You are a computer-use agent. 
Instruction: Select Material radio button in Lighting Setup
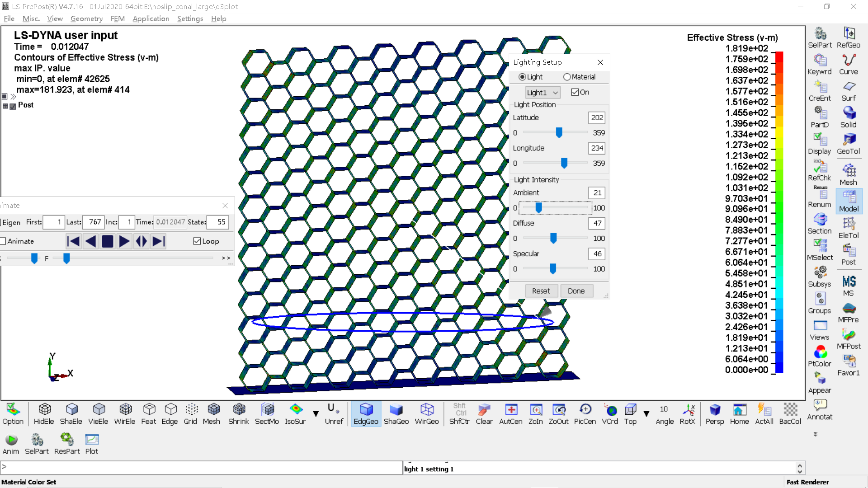(x=567, y=76)
